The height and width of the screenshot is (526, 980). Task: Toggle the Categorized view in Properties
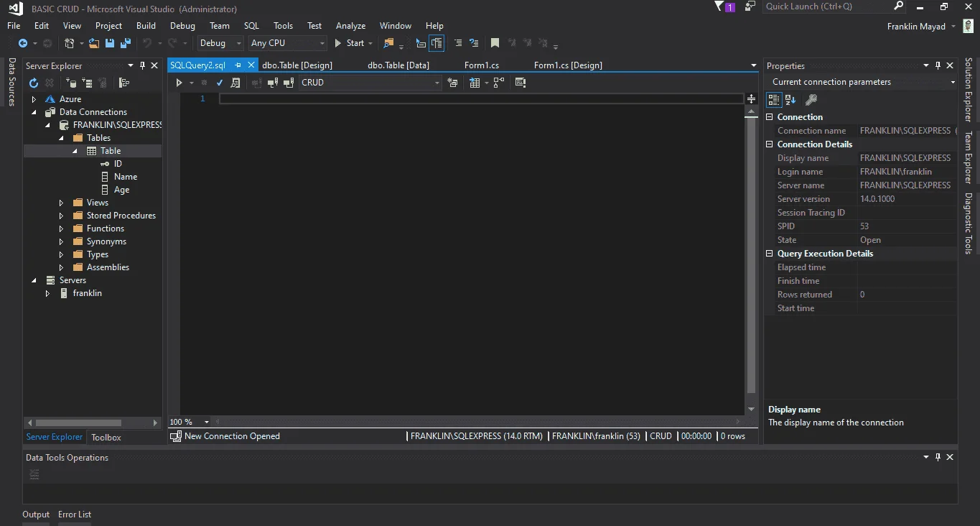pyautogui.click(x=774, y=100)
